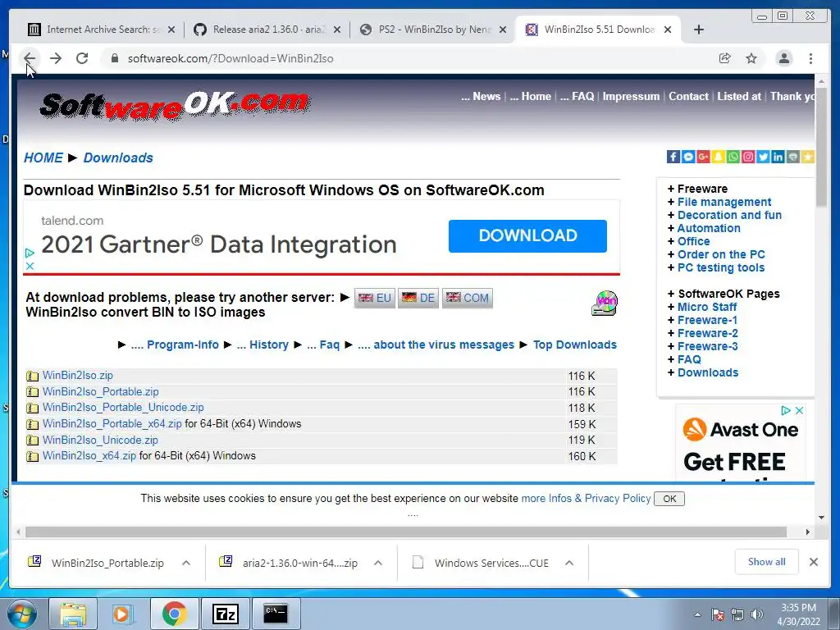Click the horizontal page scrollbar
The height and width of the screenshot is (630, 840).
[x=405, y=532]
